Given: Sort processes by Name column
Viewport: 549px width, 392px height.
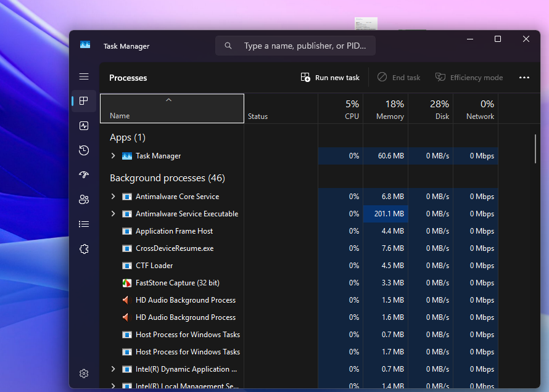Looking at the screenshot, I should 172,108.
